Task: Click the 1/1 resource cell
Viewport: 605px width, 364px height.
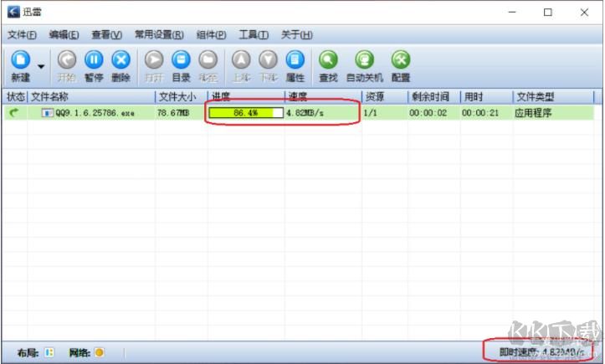Action: 370,113
